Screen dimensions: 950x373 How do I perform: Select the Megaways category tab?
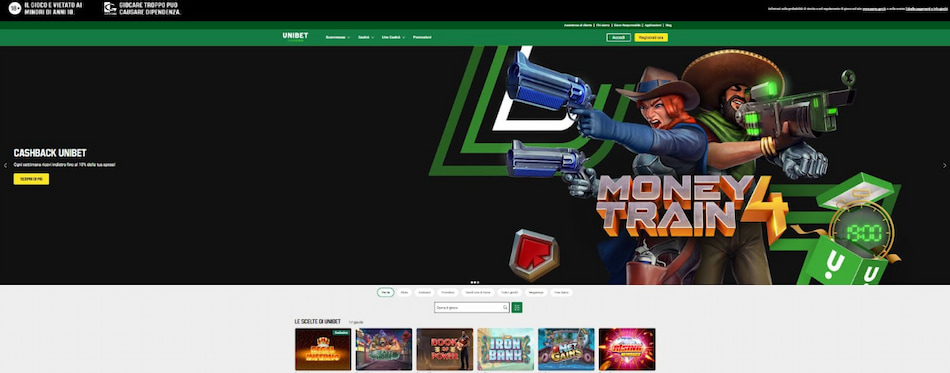[x=536, y=292]
